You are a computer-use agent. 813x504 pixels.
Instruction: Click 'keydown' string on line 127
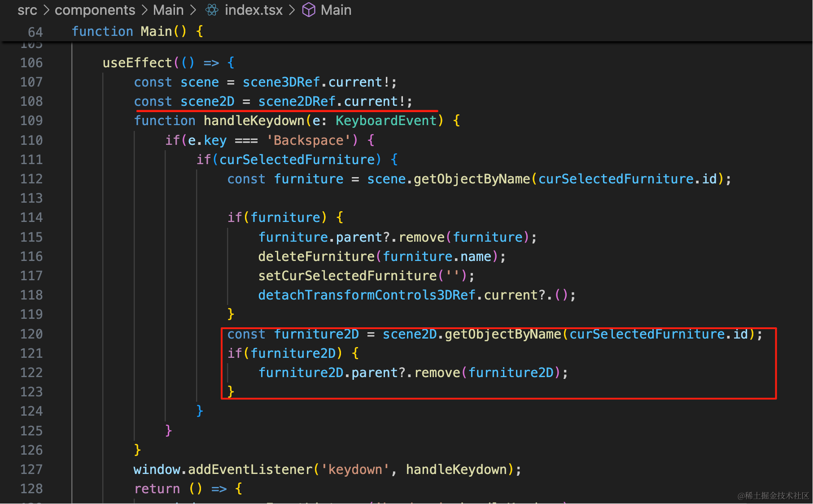pyautogui.click(x=355, y=469)
